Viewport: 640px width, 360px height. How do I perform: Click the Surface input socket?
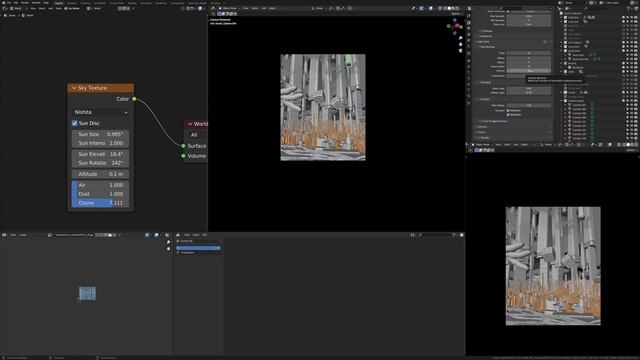tap(183, 146)
